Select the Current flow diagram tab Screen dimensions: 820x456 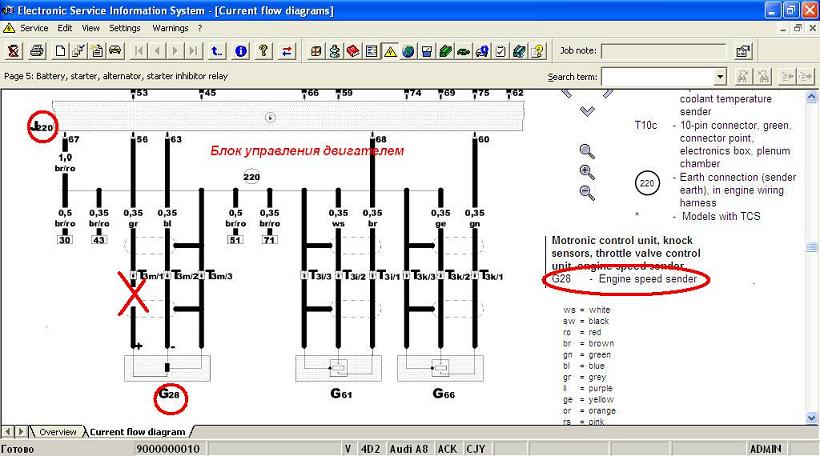pos(137,432)
